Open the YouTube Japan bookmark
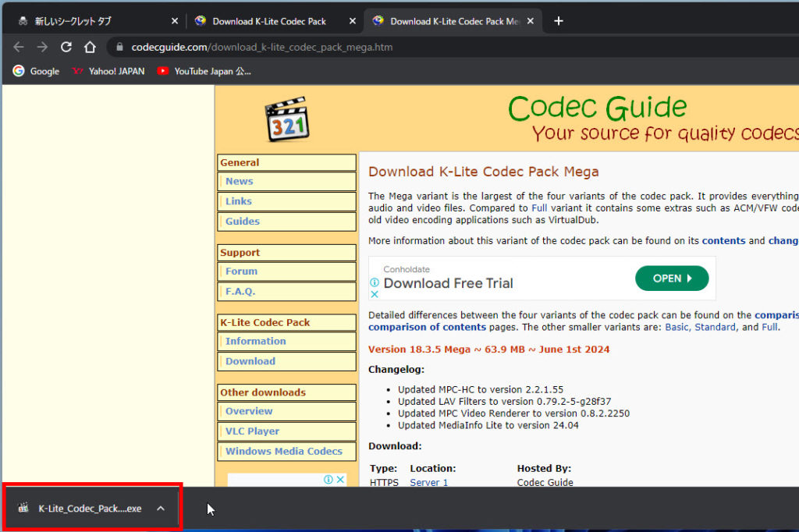Screen dimensions: 799x532 (x=204, y=71)
